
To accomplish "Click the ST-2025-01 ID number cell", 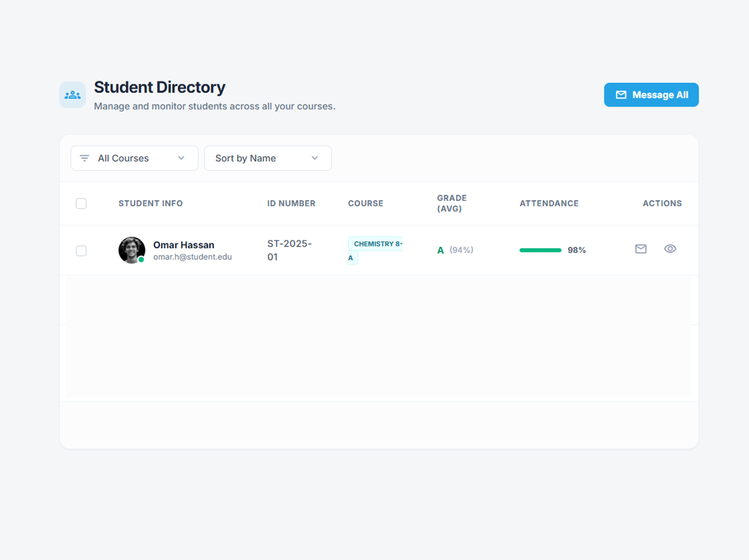I will click(x=290, y=250).
